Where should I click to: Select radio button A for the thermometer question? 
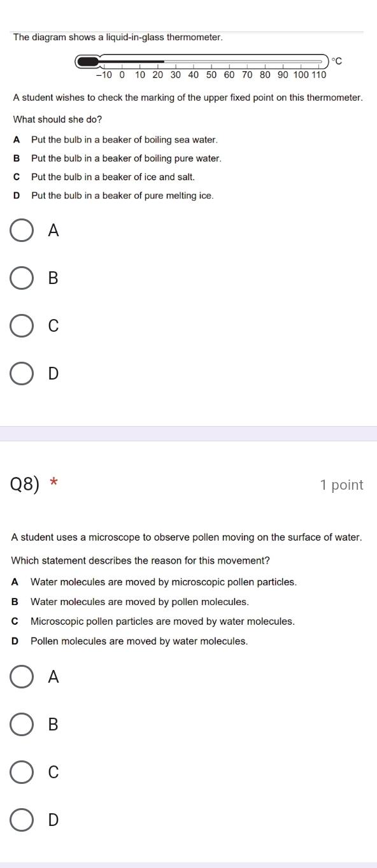click(21, 231)
